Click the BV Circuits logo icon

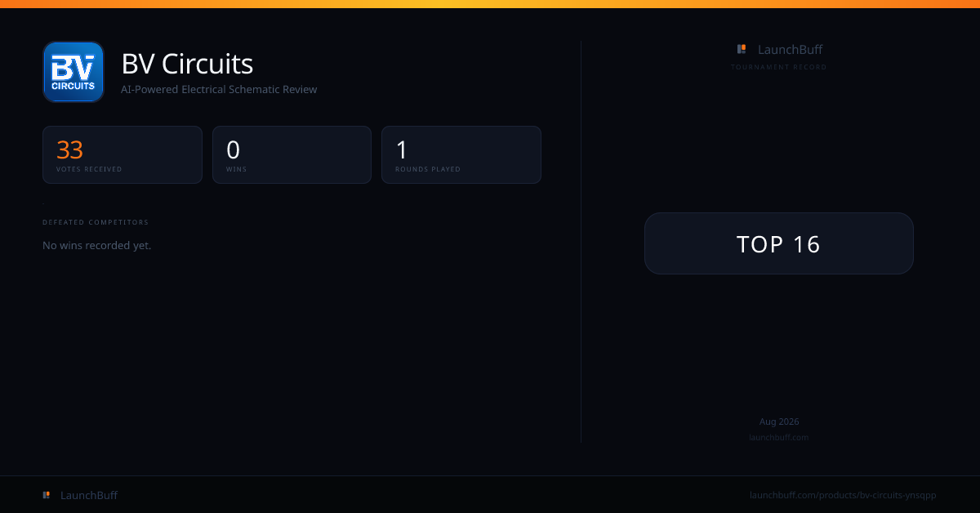73,72
